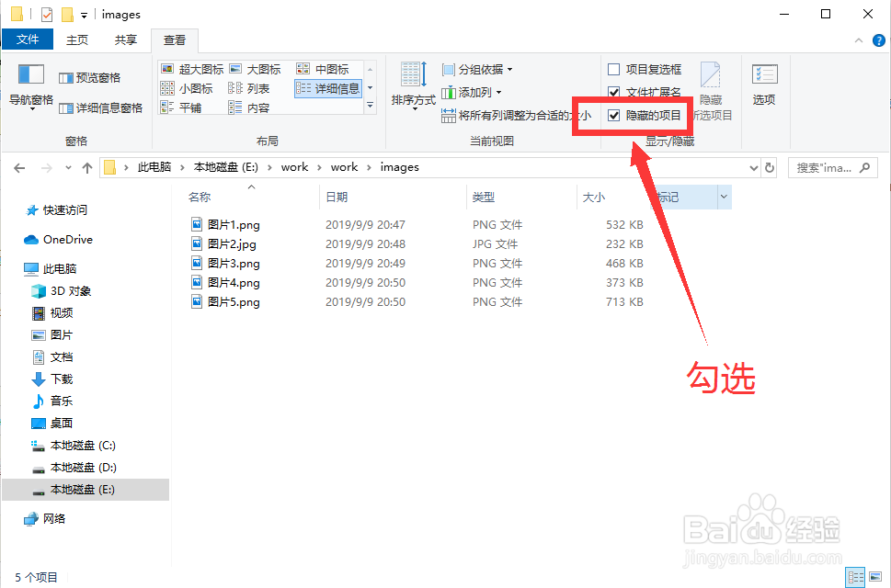Switch to thumbnail view from status bar
This screenshot has height=588, width=891.
pos(874,577)
